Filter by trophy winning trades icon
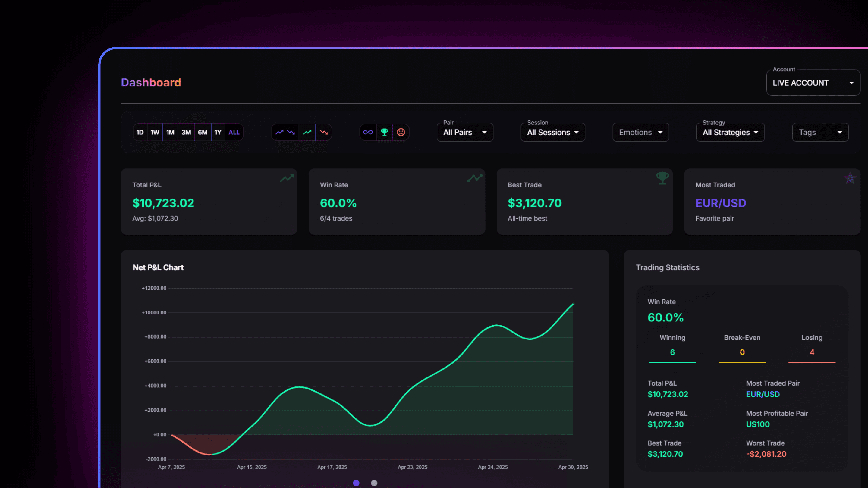The width and height of the screenshot is (868, 488). 385,132
